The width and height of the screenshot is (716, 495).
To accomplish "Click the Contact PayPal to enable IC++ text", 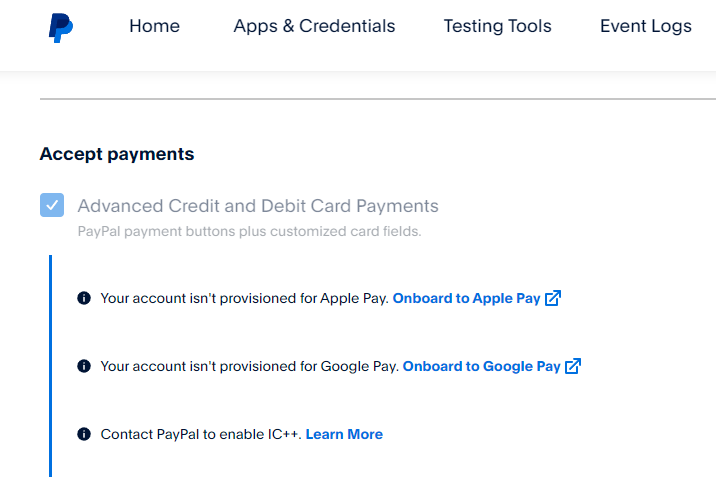I will tap(201, 434).
